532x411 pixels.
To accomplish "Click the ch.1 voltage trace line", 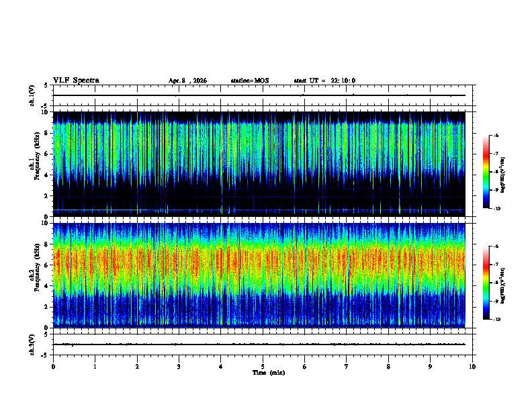I will 259,95.
